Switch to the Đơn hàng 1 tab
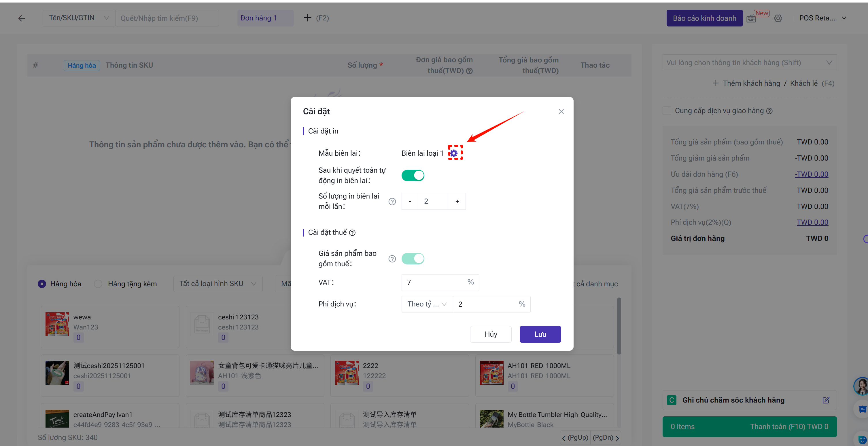This screenshot has width=868, height=446. pos(258,18)
